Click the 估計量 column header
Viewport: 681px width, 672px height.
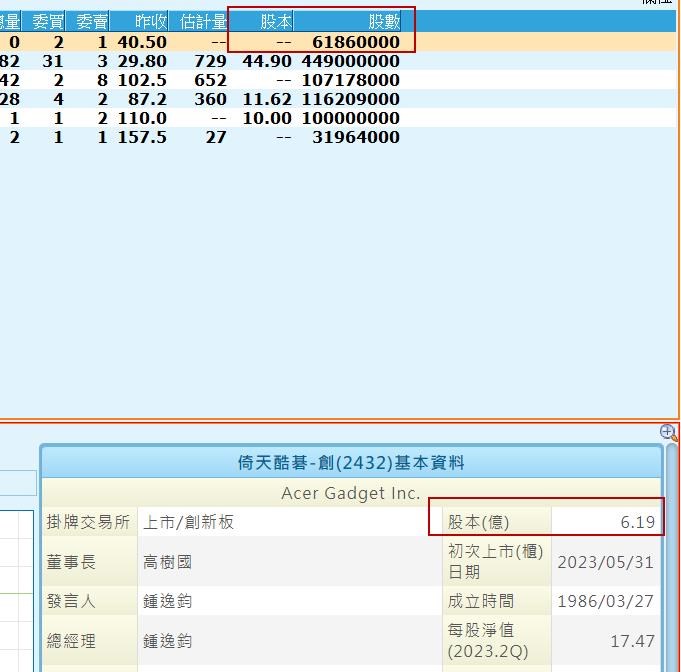coord(203,21)
